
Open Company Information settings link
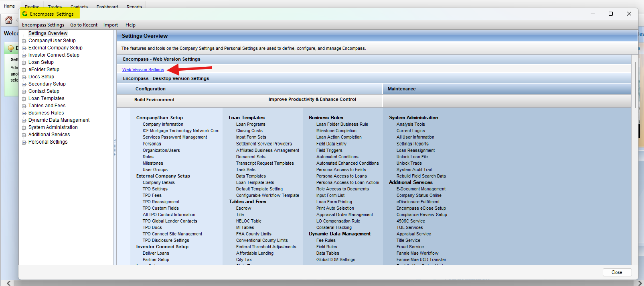pyautogui.click(x=163, y=125)
